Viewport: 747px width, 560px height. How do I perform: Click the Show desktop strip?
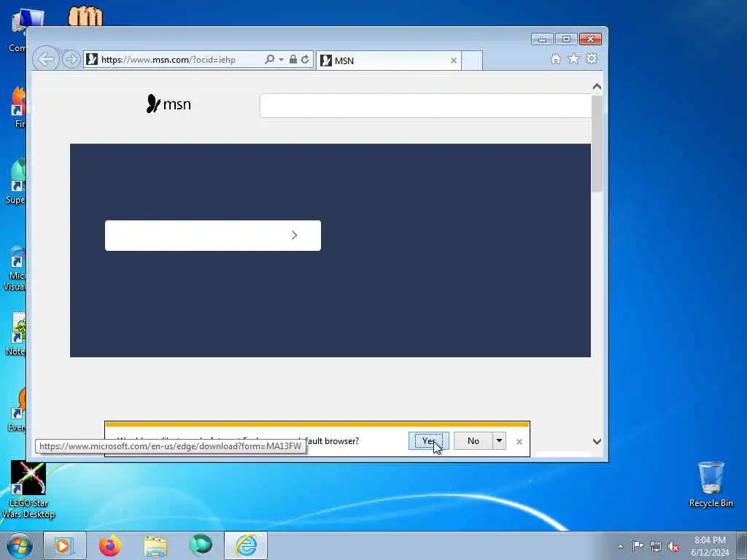click(742, 545)
